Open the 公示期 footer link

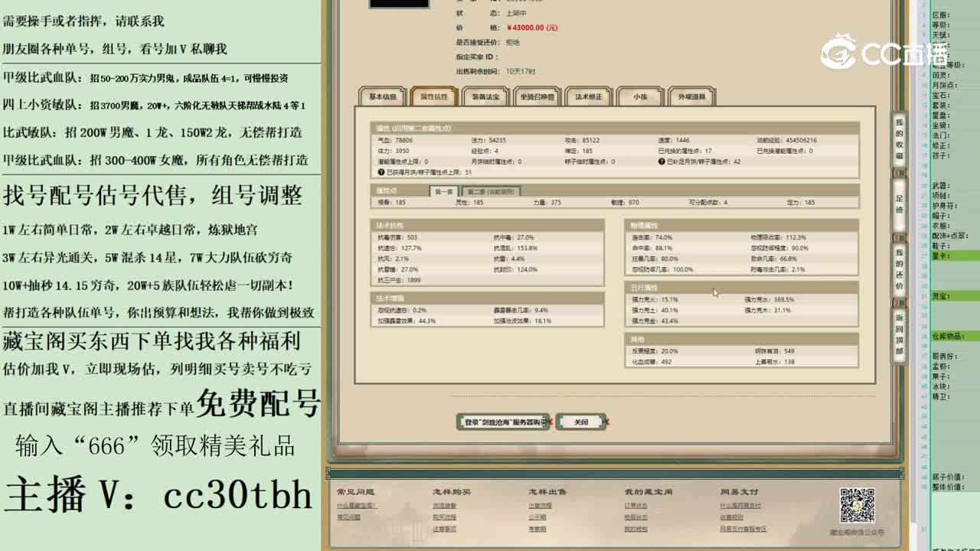tap(537, 517)
